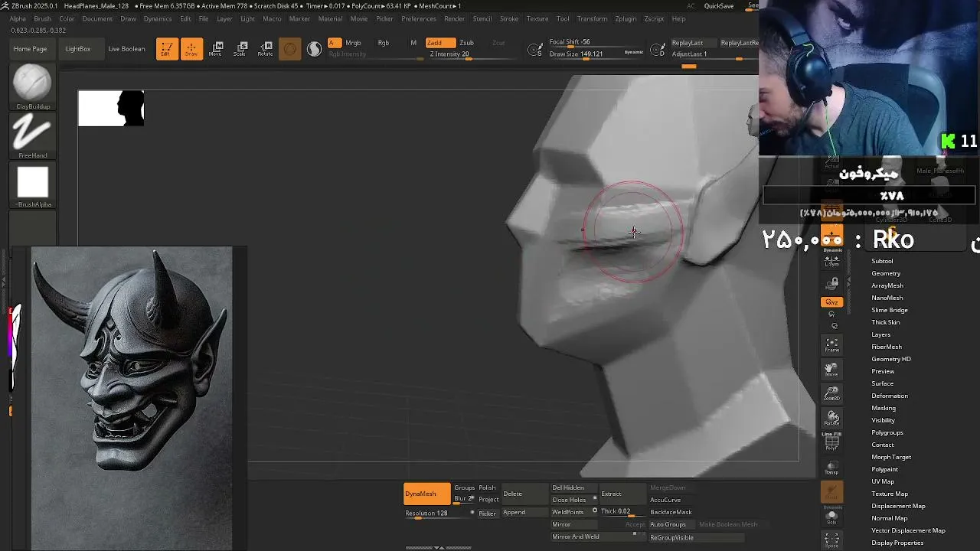This screenshot has width=980, height=551.
Task: Click the Close Holes button
Action: pos(569,500)
